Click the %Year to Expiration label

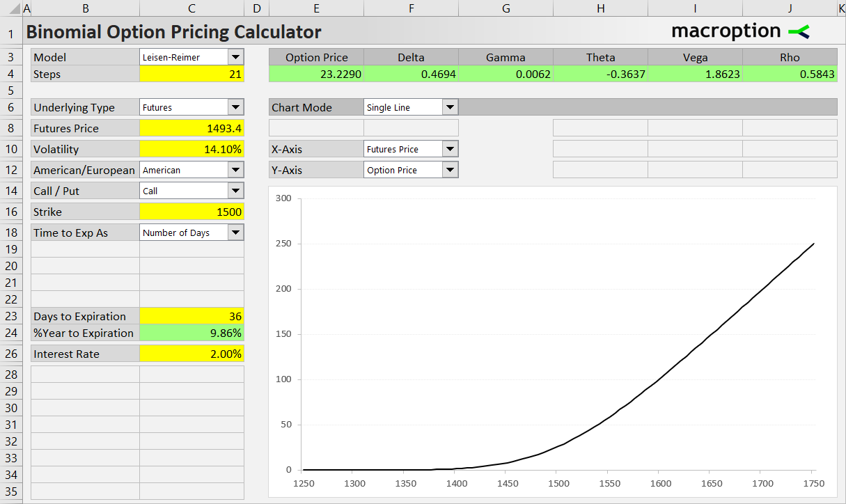click(85, 333)
